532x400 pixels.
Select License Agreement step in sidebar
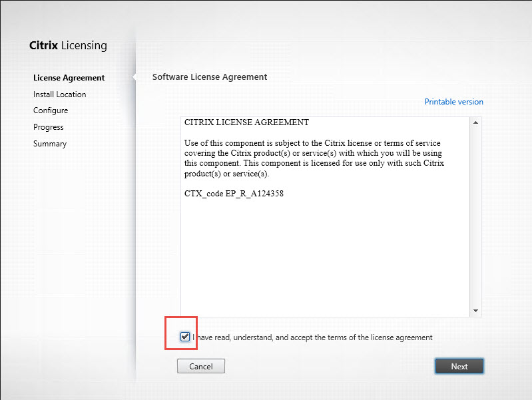pyautogui.click(x=69, y=78)
